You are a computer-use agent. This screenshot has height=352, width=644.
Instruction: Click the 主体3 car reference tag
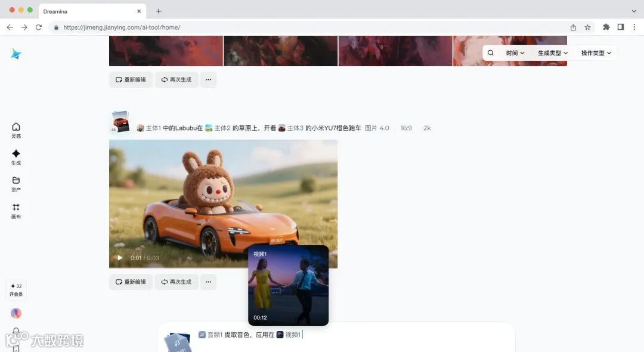290,128
